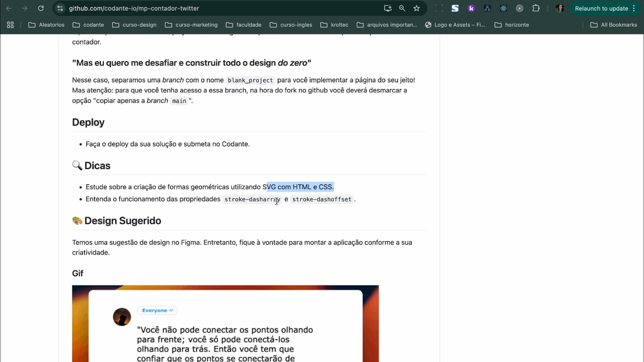The height and width of the screenshot is (362, 644).
Task: Expand the Everyone audience dropdown
Action: [x=157, y=310]
